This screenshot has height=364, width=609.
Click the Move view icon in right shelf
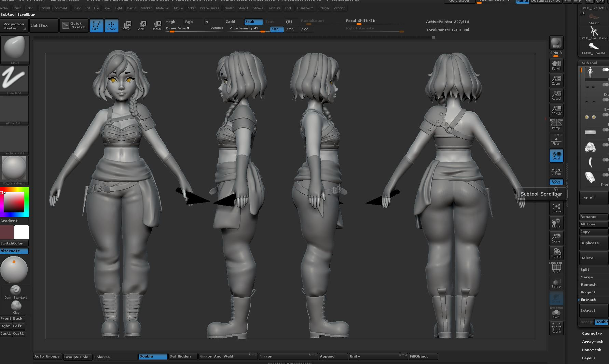tap(556, 223)
